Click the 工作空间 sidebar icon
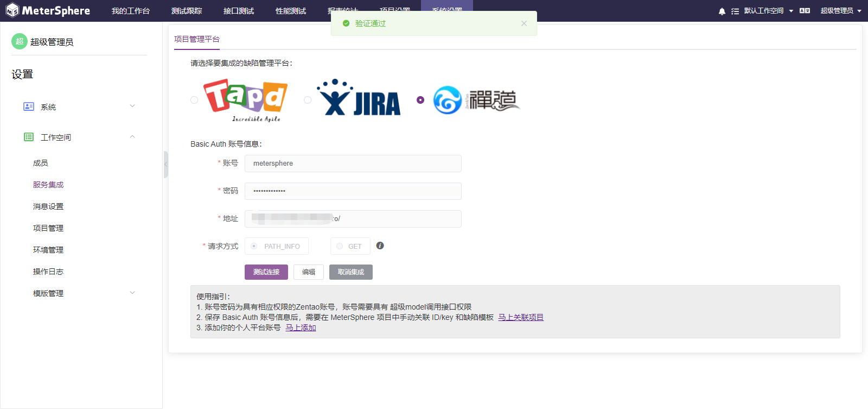Viewport: 868px width, 409px height. pyautogui.click(x=29, y=137)
